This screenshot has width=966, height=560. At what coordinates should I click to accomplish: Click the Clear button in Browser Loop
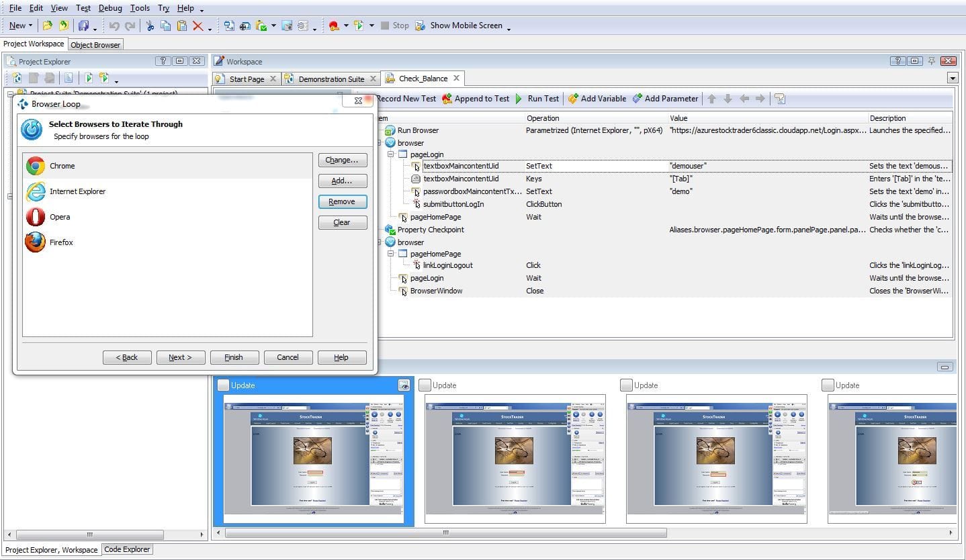click(343, 222)
